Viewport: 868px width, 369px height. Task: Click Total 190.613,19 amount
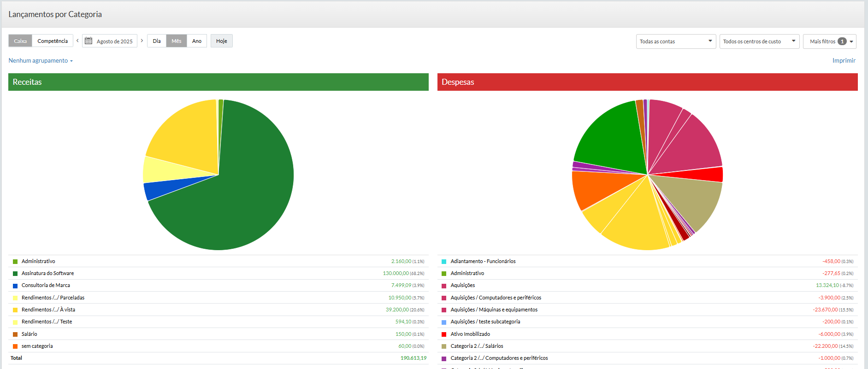413,358
